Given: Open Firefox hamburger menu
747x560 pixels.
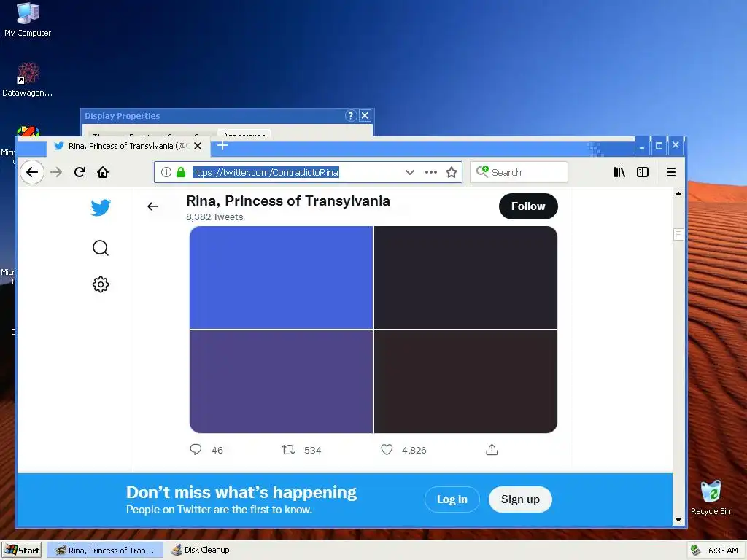Looking at the screenshot, I should (x=671, y=172).
